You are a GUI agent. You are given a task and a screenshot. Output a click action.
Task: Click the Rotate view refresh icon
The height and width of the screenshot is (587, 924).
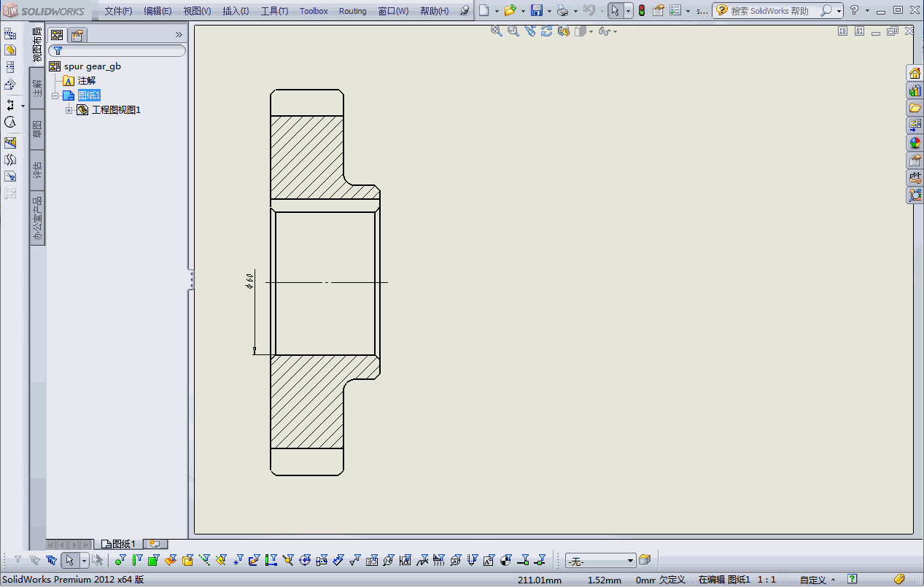(546, 31)
